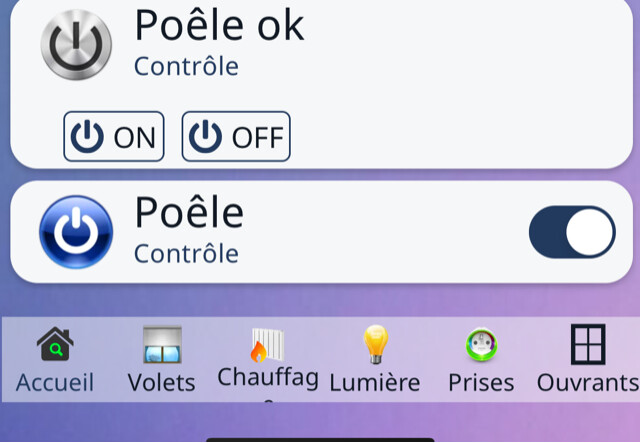Open the Prises tab label

click(481, 382)
